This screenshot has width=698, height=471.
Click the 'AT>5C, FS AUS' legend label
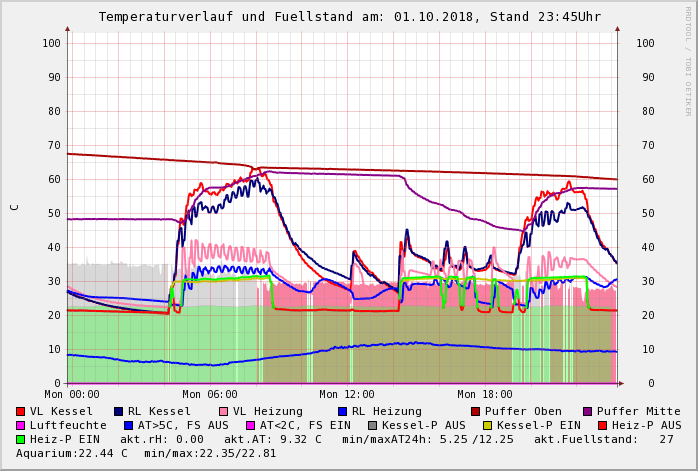182,425
